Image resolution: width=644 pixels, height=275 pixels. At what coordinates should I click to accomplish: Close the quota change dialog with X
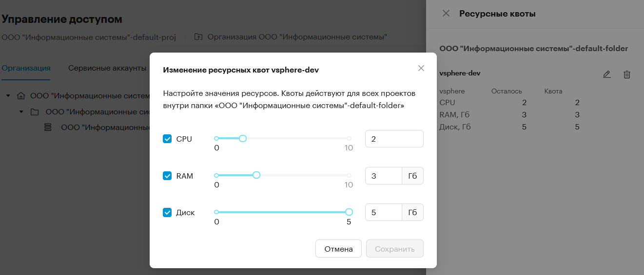(x=421, y=68)
